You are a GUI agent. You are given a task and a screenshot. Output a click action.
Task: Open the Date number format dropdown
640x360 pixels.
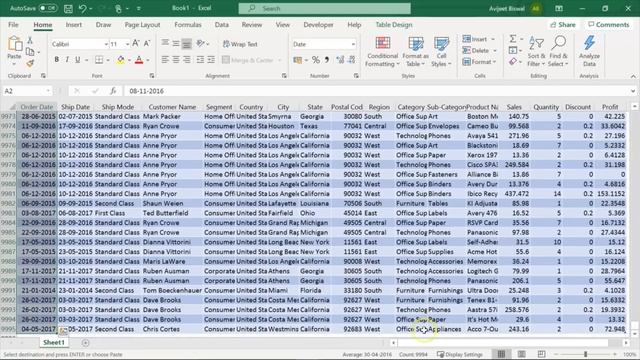pos(353,44)
